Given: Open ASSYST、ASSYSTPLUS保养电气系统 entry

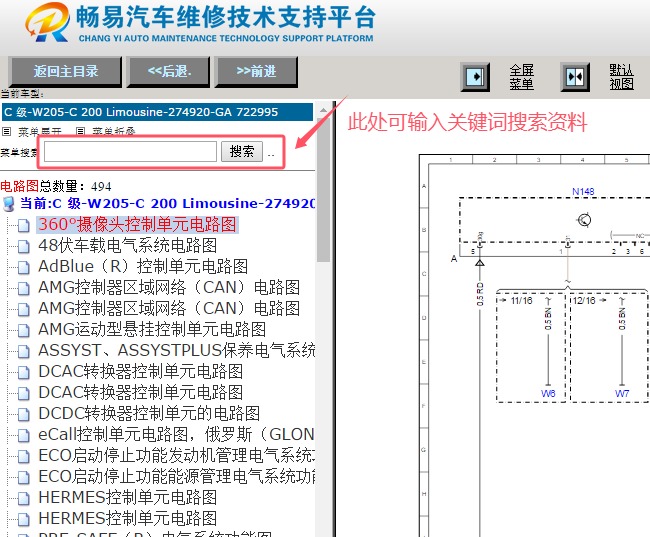Looking at the screenshot, I should click(x=176, y=350).
